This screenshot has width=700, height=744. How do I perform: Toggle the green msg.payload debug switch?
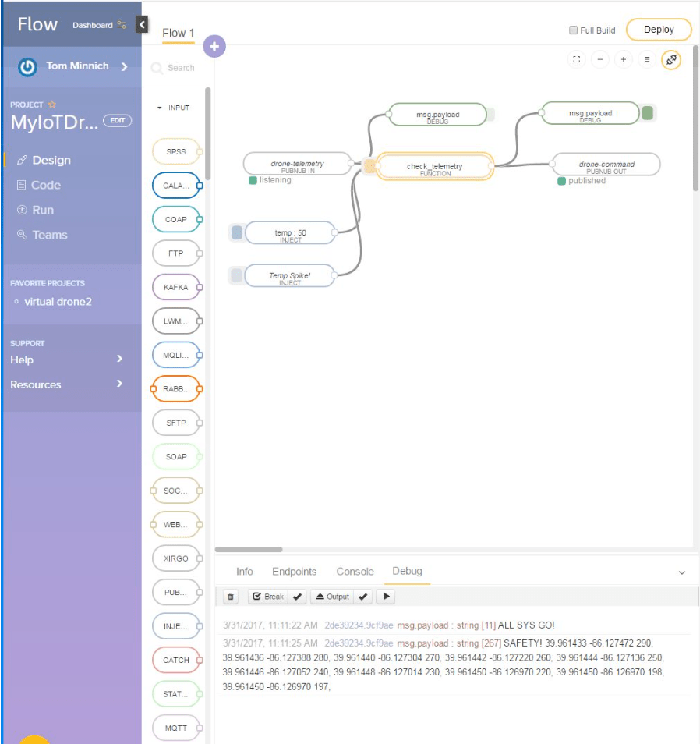[647, 113]
